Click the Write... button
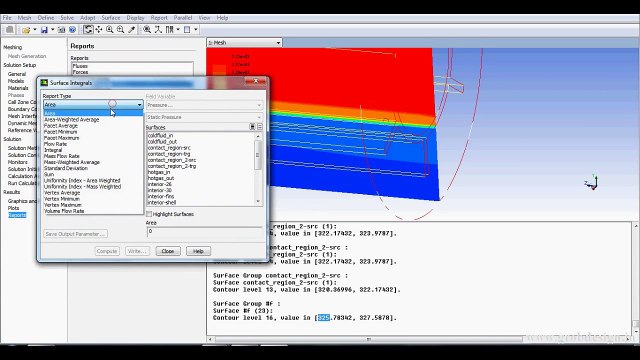 [137, 251]
